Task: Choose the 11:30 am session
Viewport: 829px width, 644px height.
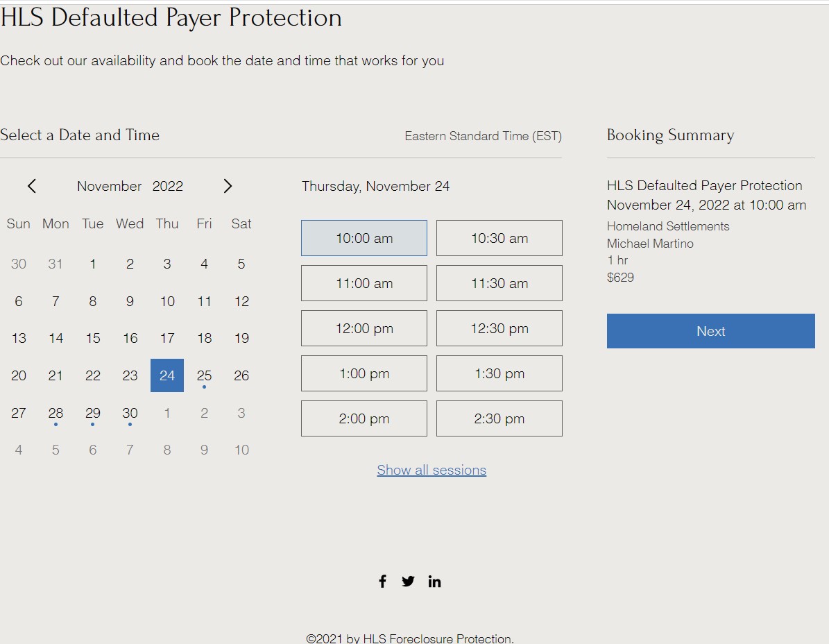Action: click(499, 283)
